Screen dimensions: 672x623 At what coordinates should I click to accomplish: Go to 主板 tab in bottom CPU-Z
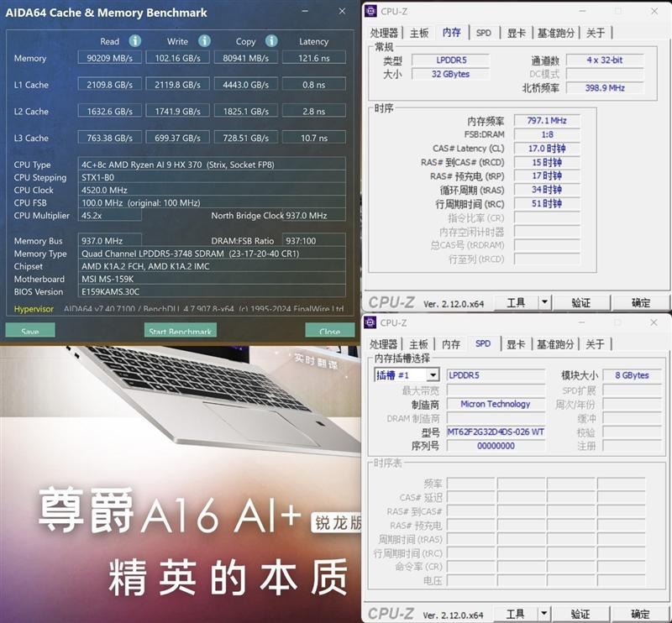pos(419,344)
